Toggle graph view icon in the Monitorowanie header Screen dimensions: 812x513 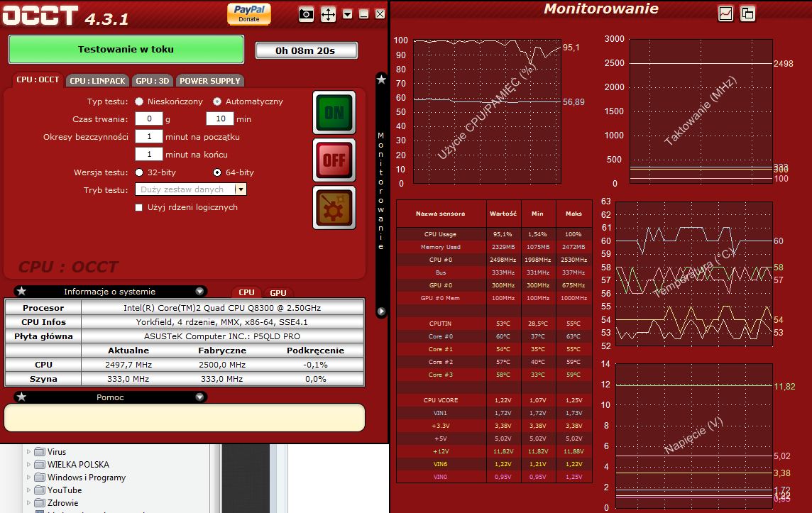click(x=726, y=13)
